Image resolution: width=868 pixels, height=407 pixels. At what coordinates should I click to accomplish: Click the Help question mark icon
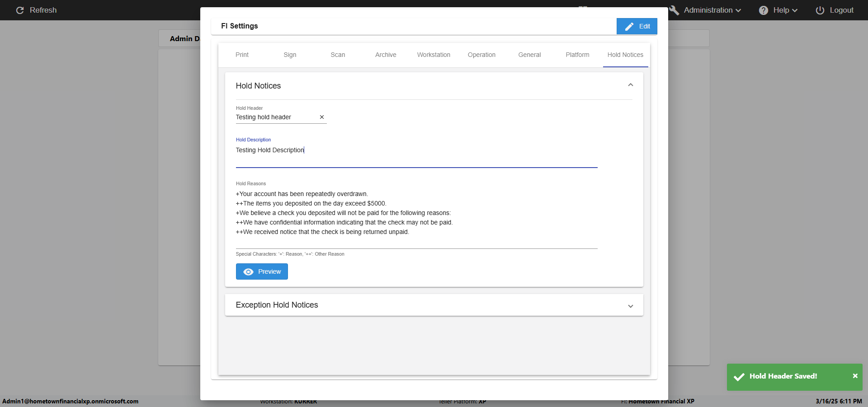tap(763, 10)
